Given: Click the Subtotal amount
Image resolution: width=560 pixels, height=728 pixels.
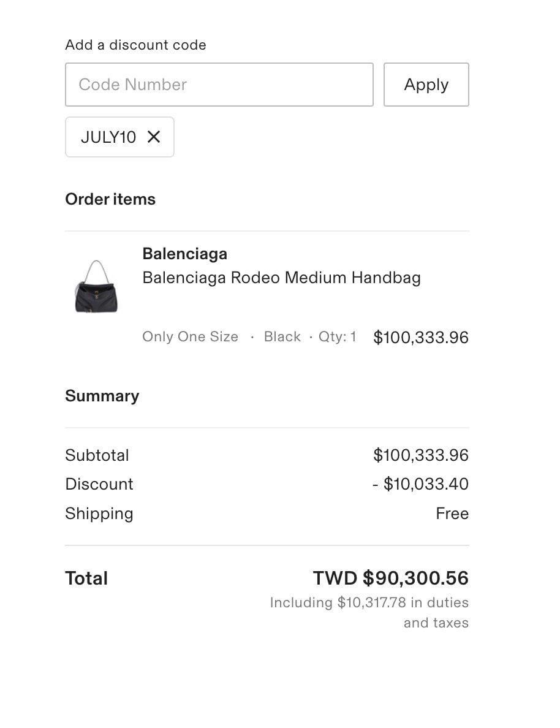Looking at the screenshot, I should pyautogui.click(x=421, y=455).
